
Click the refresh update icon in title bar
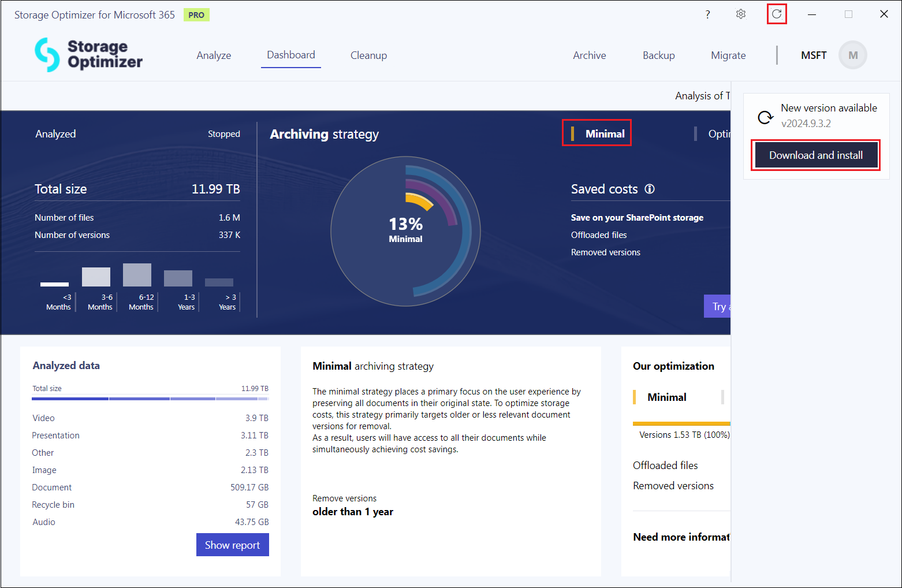(x=777, y=14)
